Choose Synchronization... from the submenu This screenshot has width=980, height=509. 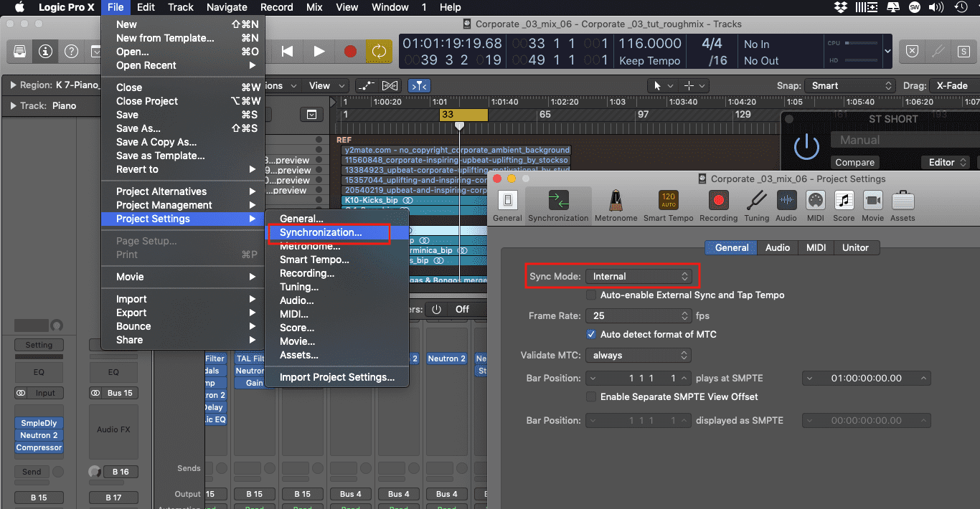(336, 232)
